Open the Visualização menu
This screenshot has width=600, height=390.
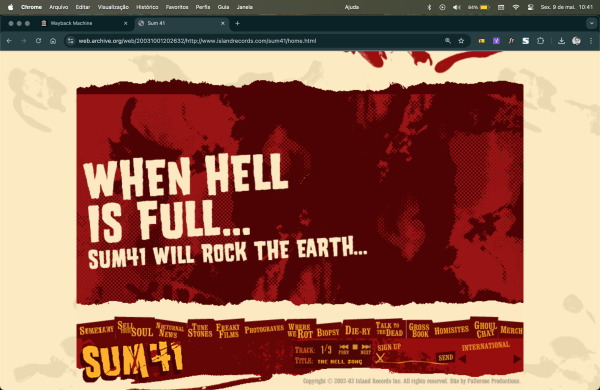point(113,7)
